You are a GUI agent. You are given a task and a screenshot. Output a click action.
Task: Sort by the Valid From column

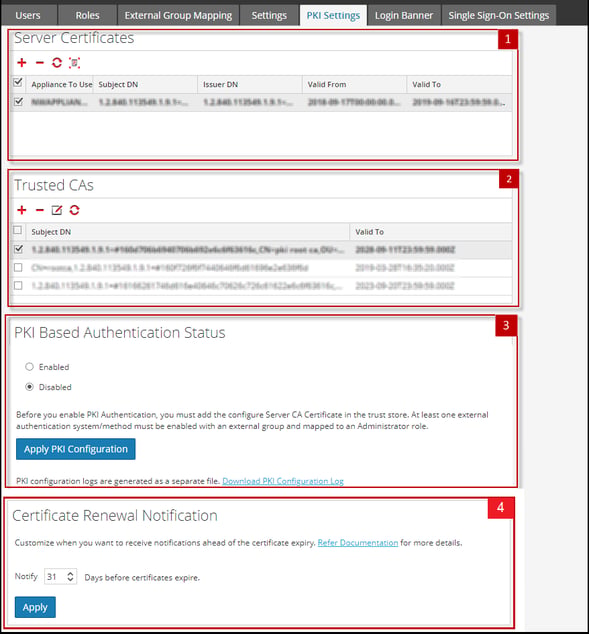click(x=355, y=85)
